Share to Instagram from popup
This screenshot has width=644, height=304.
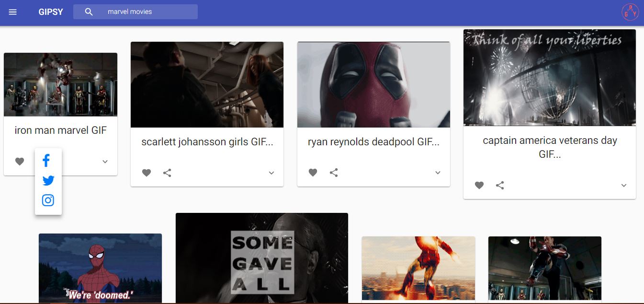pyautogui.click(x=48, y=200)
